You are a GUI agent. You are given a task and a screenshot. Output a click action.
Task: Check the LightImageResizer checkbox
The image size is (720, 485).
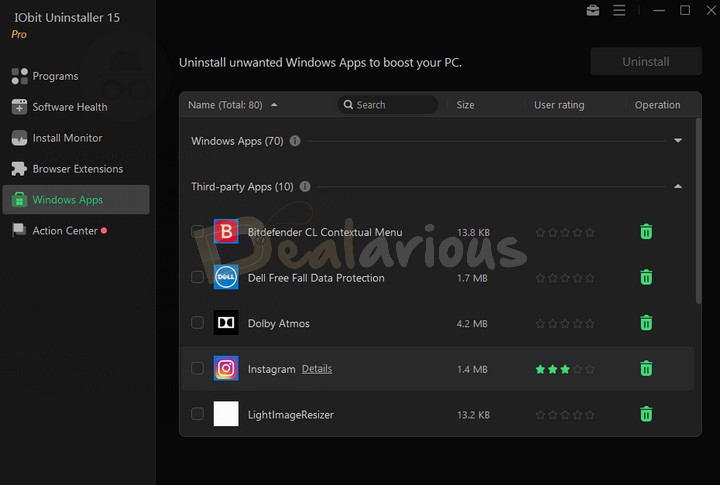(x=197, y=414)
